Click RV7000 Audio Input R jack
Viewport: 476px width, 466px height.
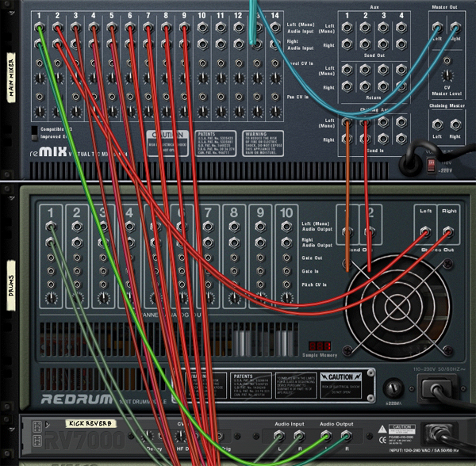tap(299, 436)
